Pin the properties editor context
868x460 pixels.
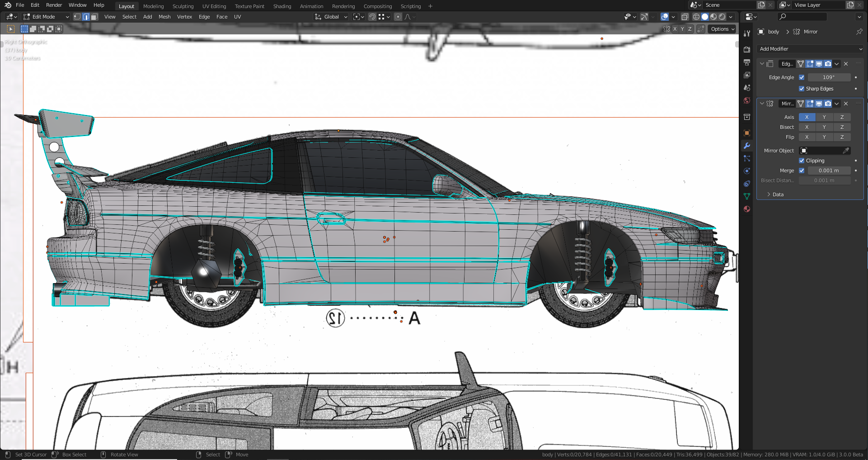pyautogui.click(x=859, y=32)
